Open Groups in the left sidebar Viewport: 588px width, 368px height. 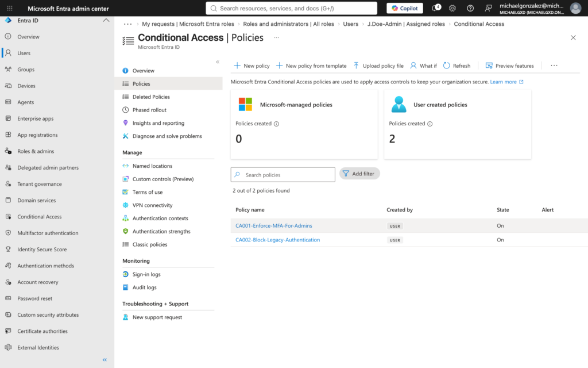pyautogui.click(x=25, y=70)
